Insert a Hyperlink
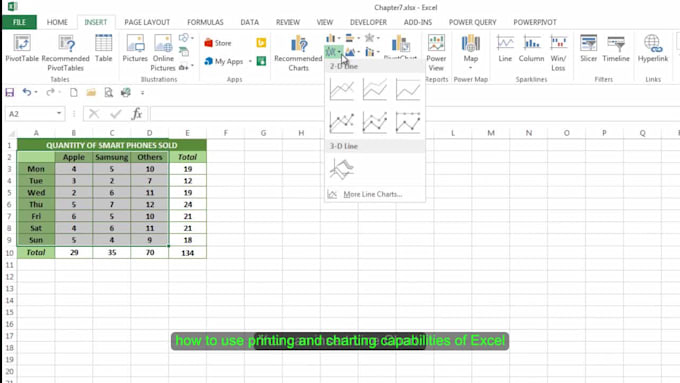The height and width of the screenshot is (383, 680). coord(653,49)
